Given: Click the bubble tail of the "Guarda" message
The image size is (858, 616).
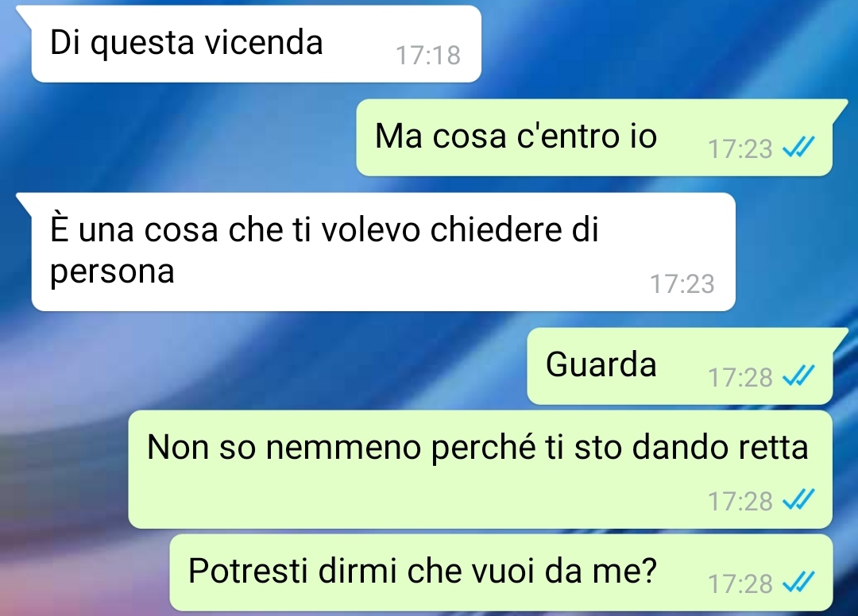Looking at the screenshot, I should click(x=838, y=336).
